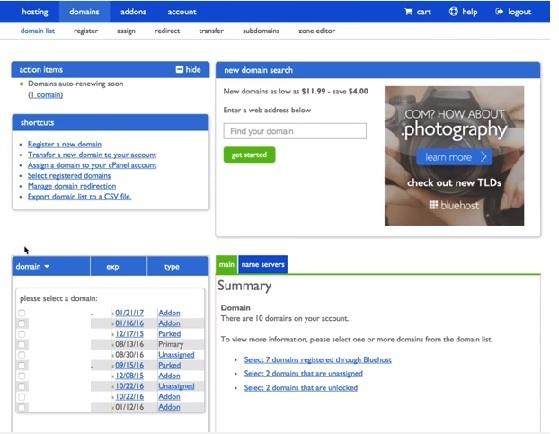Open the shopping cart icon
Screen dimensions: 559x434
click(408, 12)
